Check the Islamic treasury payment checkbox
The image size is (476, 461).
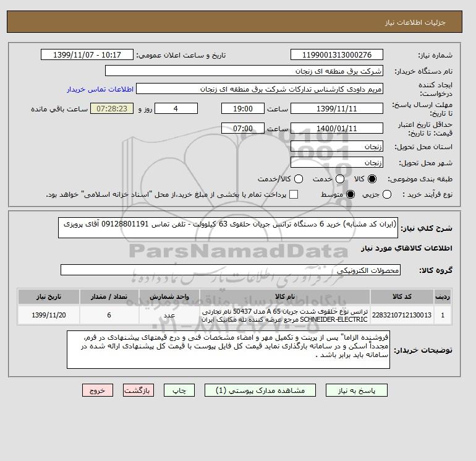(294, 194)
